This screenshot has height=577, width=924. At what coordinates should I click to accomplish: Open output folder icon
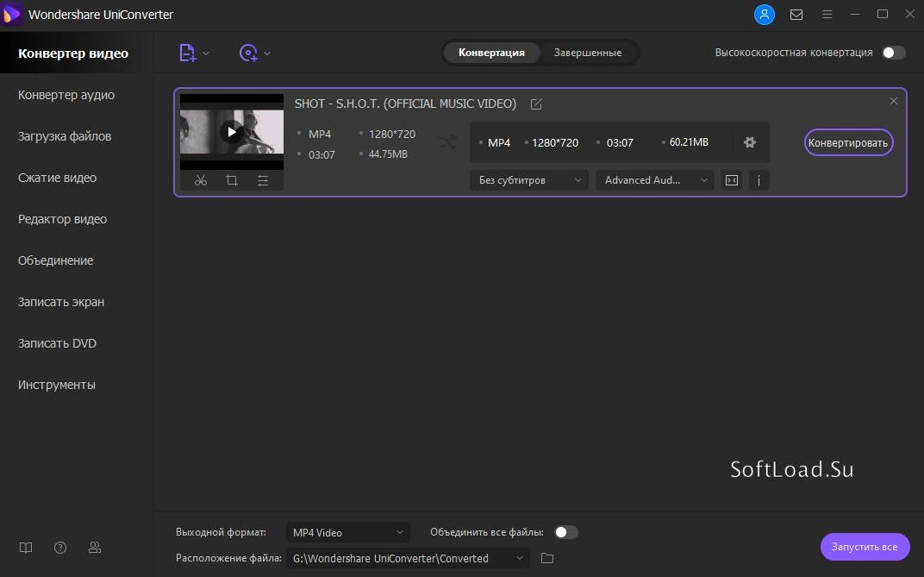click(x=547, y=558)
